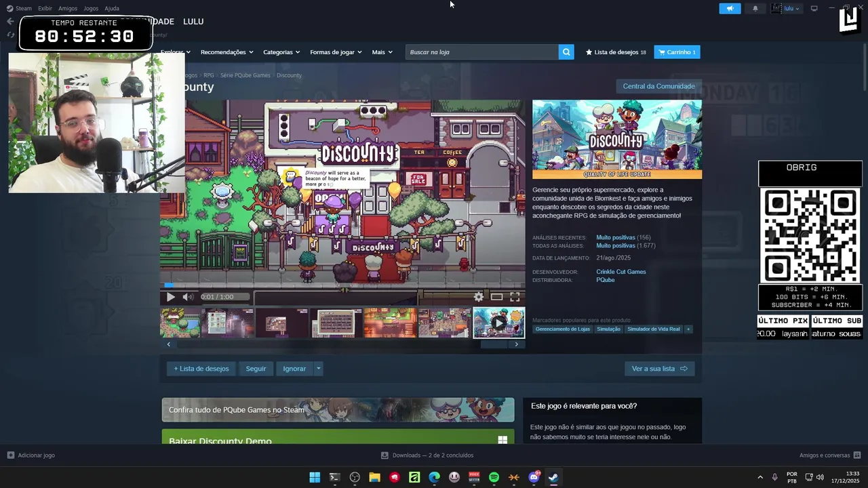Viewport: 868px width, 488px height.
Task: Toggle theater mode on trailer player
Action: tap(497, 297)
